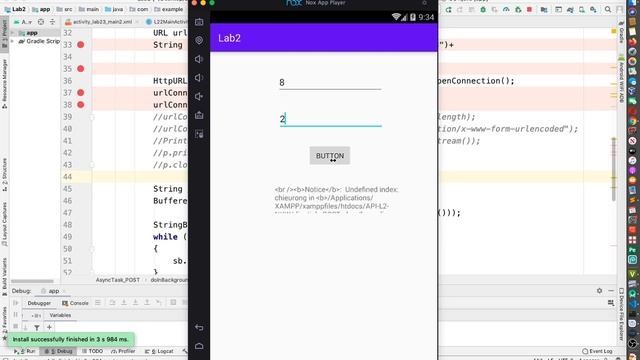This screenshot has width=640, height=360.
Task: Open the Debugger tab in Debug panel
Action: [x=39, y=303]
